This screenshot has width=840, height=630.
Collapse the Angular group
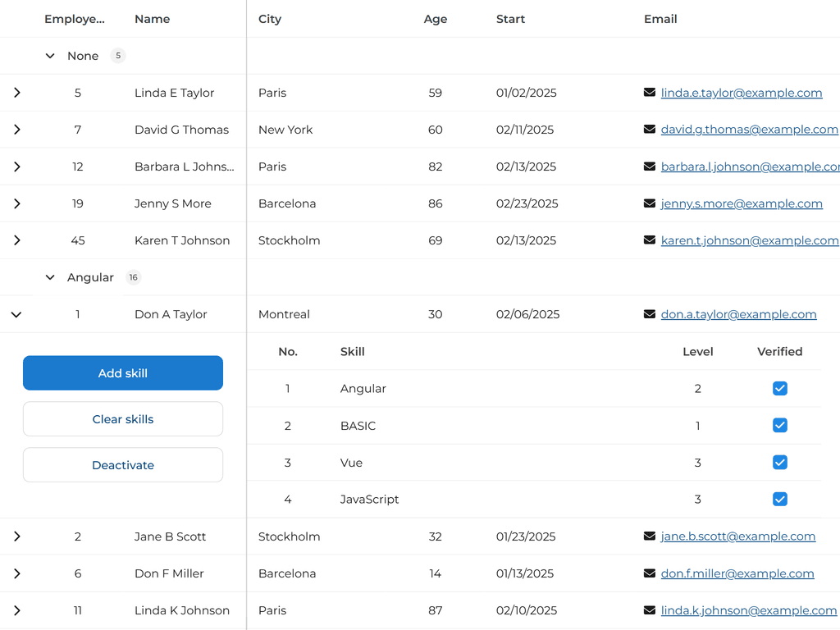pyautogui.click(x=50, y=277)
